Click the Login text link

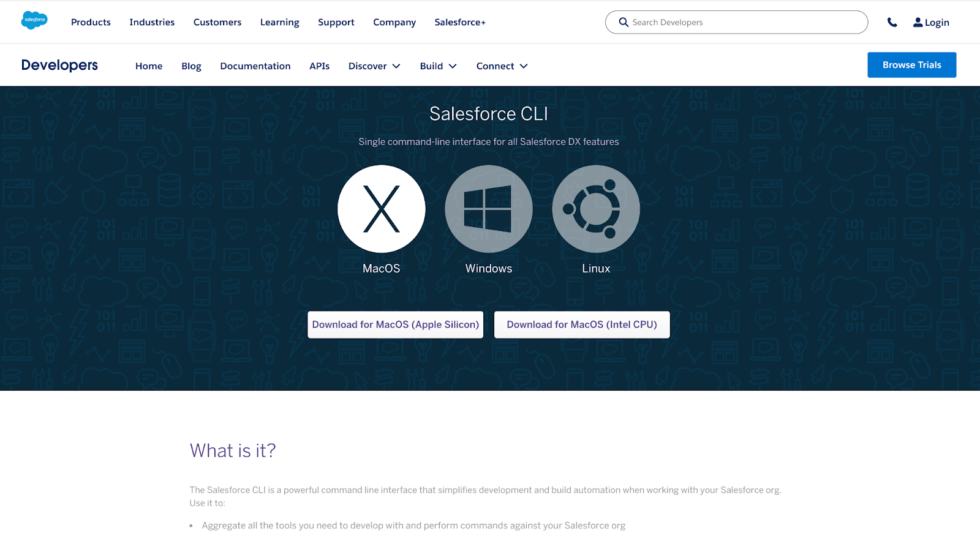pyautogui.click(x=937, y=23)
